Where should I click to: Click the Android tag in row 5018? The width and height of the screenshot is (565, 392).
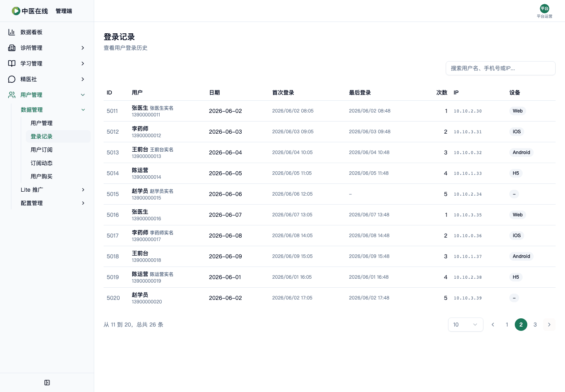click(521, 256)
